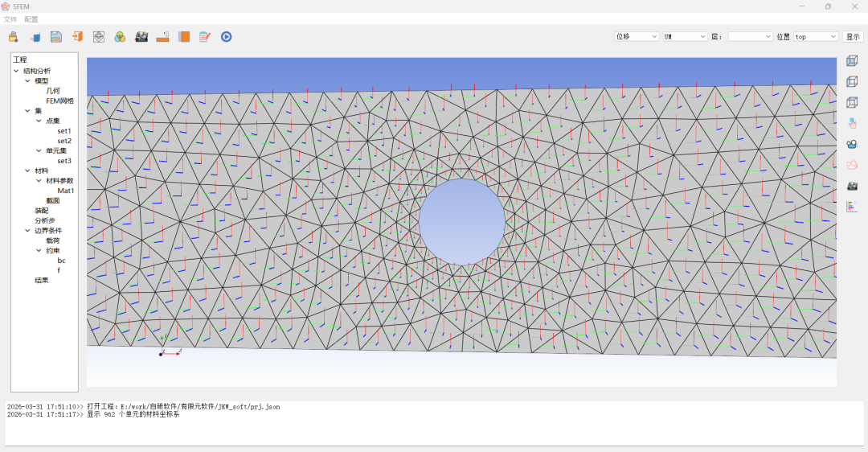The height and width of the screenshot is (452, 868).
Task: Click the SFEM app logo in title bar
Action: click(x=6, y=6)
